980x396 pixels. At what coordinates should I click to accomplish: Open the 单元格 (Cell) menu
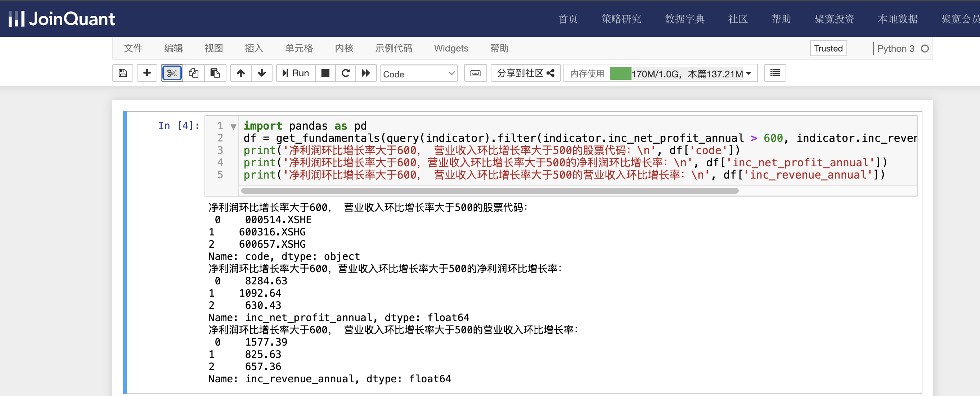pos(299,49)
